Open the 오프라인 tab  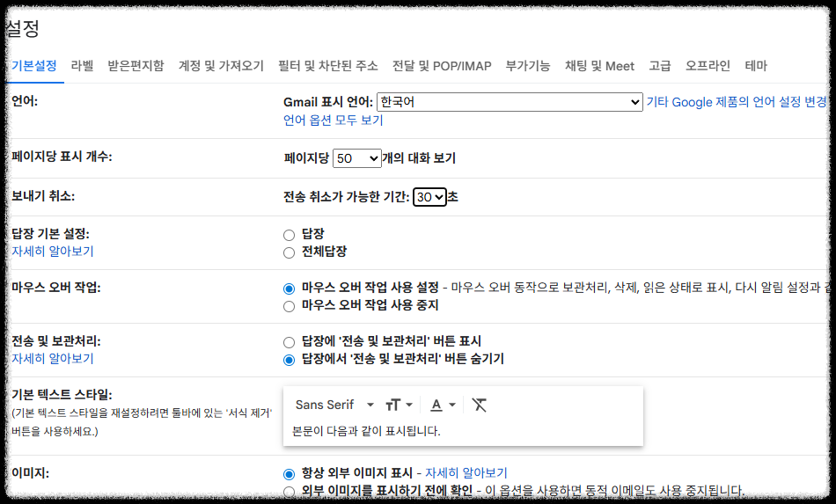tap(708, 66)
